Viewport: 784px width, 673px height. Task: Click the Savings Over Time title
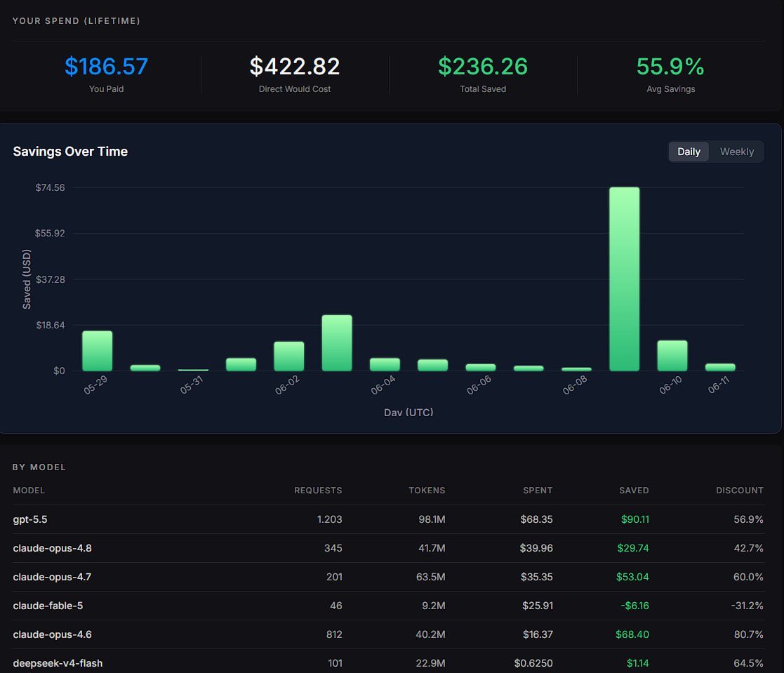(70, 152)
